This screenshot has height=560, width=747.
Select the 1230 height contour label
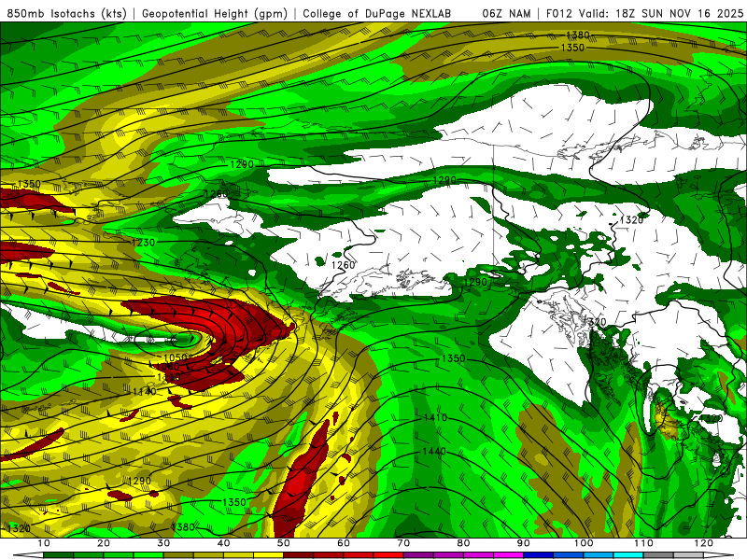point(144,243)
